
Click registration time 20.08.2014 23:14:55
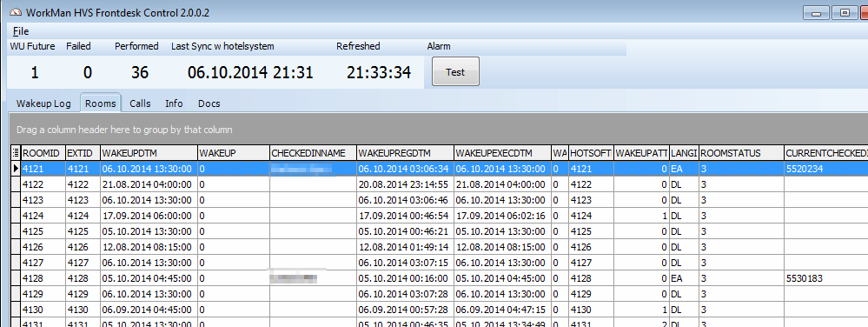click(405, 184)
